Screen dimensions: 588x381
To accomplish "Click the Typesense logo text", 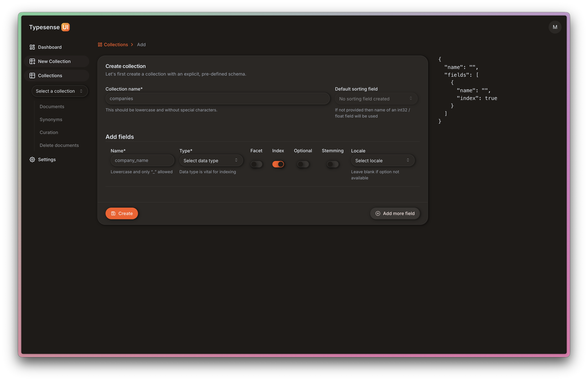I will pyautogui.click(x=45, y=27).
